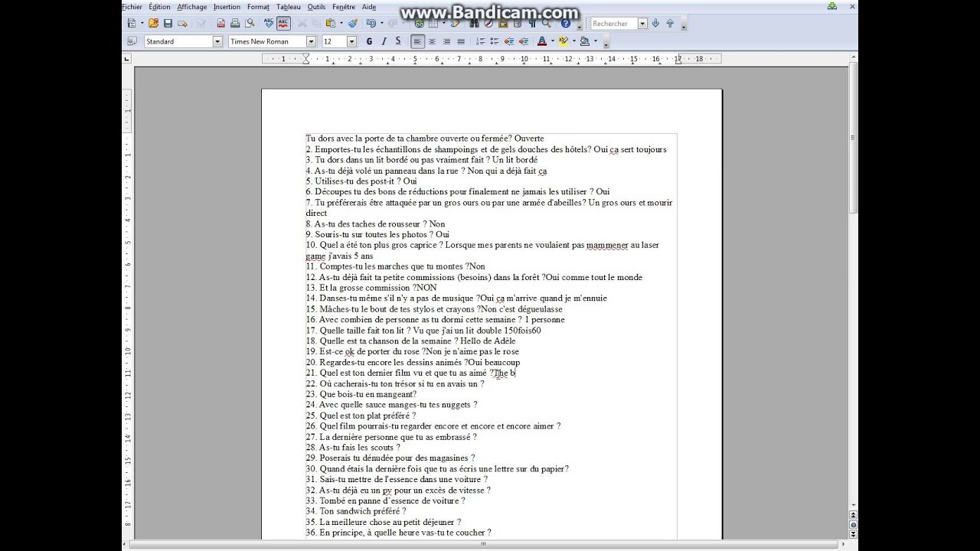
Task: Align the paragraph to the left
Action: (417, 41)
